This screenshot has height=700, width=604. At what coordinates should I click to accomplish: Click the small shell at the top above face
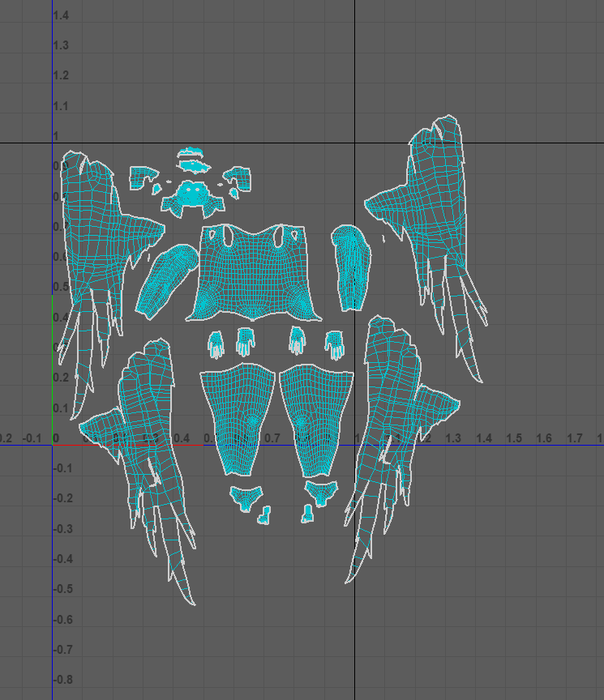click(x=192, y=164)
